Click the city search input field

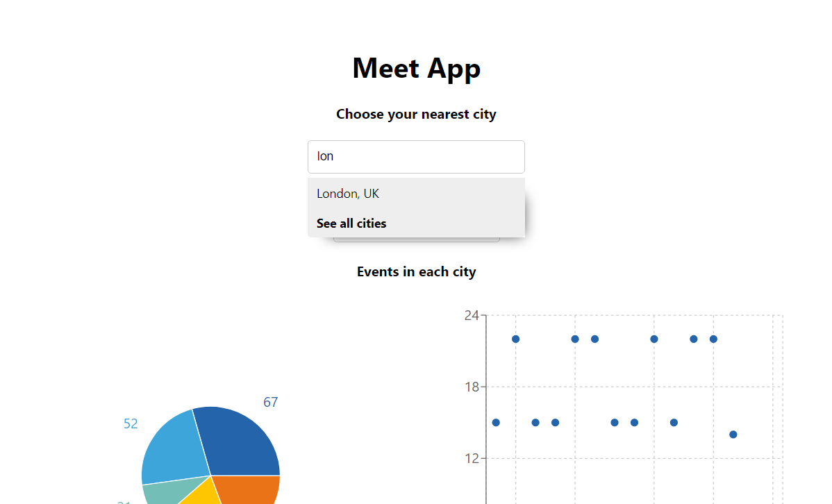[416, 157]
